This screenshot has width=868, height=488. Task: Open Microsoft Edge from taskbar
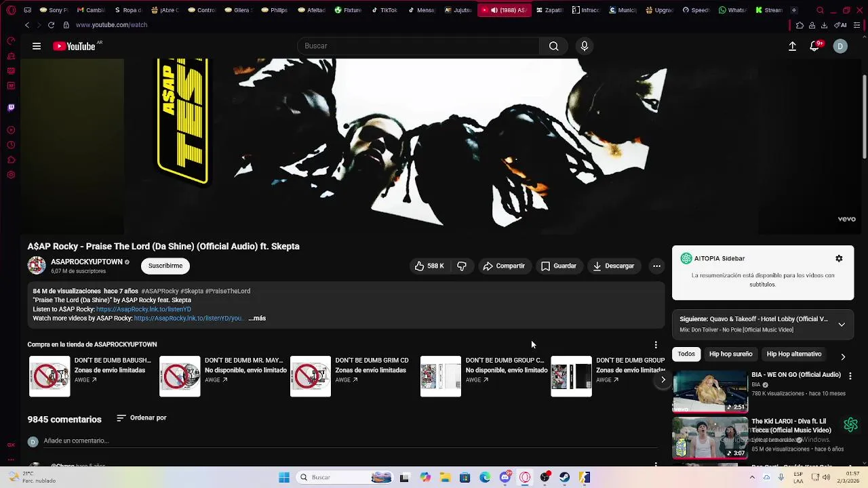point(485,477)
